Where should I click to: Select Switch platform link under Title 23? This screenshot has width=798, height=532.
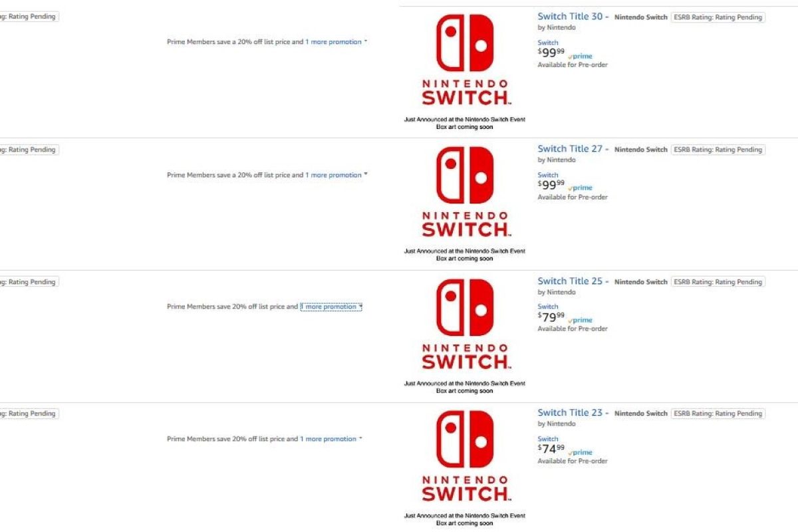[548, 439]
